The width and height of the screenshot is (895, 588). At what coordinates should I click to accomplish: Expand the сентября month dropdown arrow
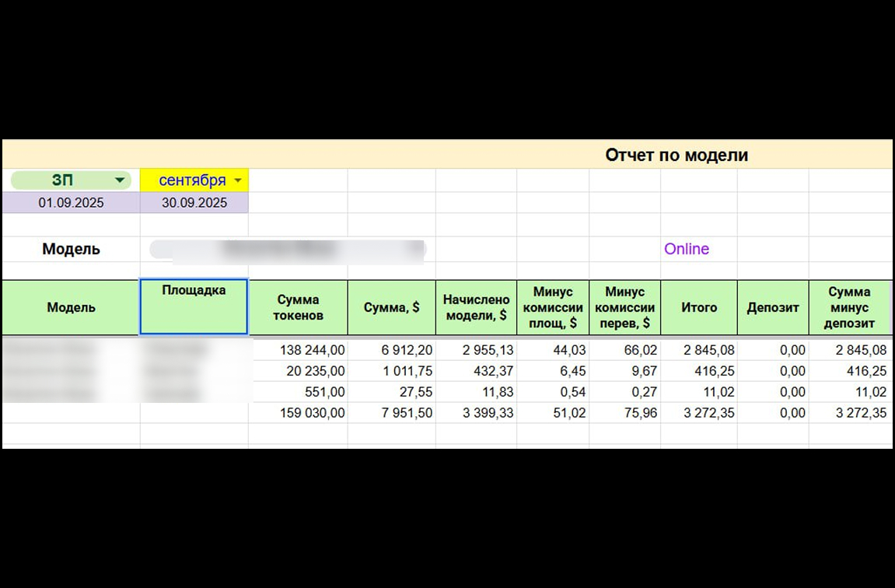point(238,180)
